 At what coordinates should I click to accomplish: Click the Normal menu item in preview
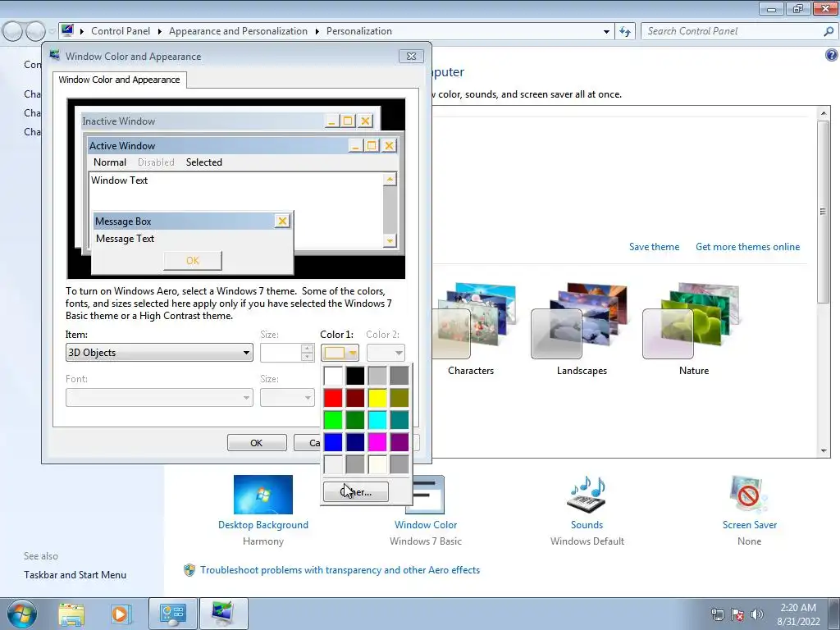click(x=110, y=162)
